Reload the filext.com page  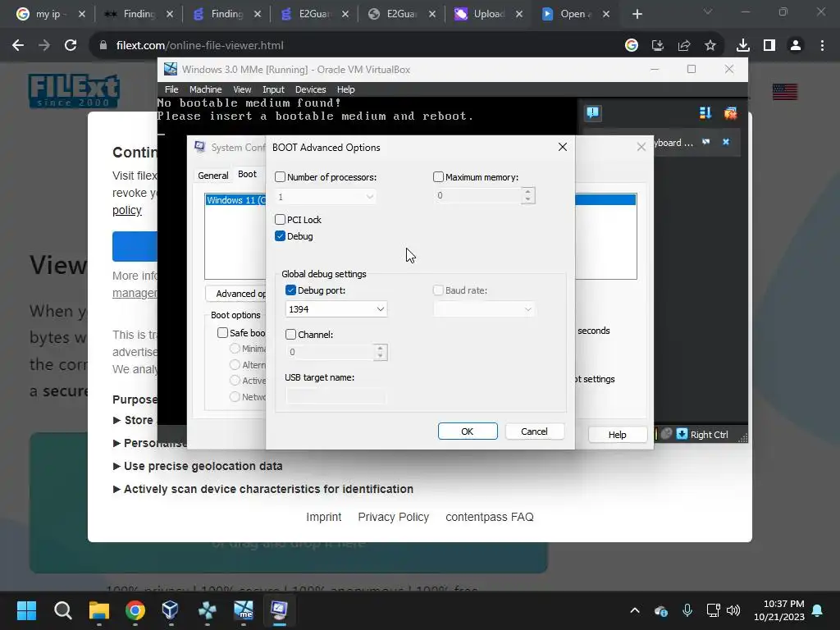[x=71, y=46]
